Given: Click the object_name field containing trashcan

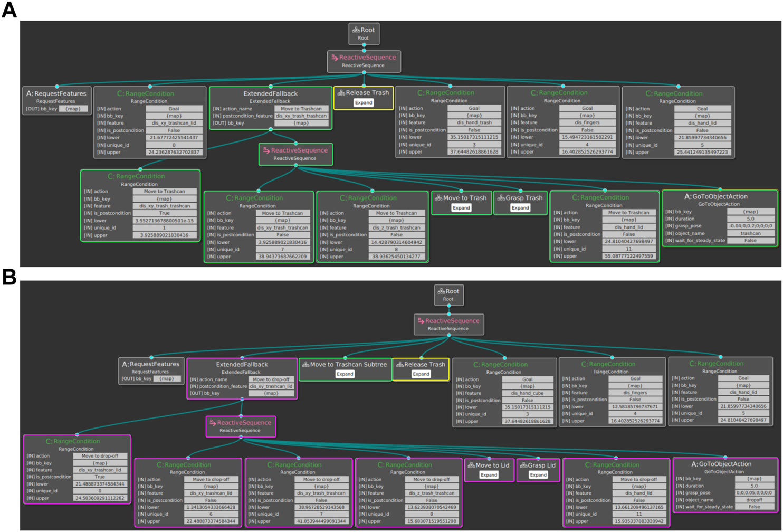Looking at the screenshot, I should tap(750, 233).
